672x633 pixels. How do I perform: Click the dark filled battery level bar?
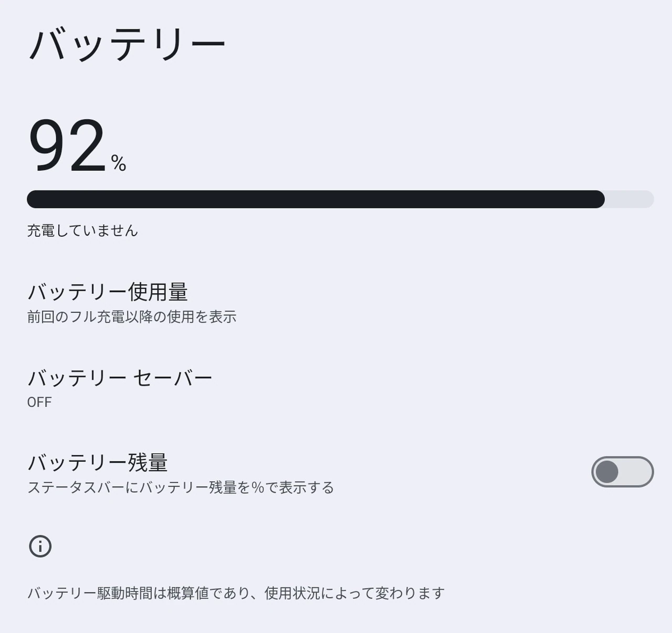[315, 199]
